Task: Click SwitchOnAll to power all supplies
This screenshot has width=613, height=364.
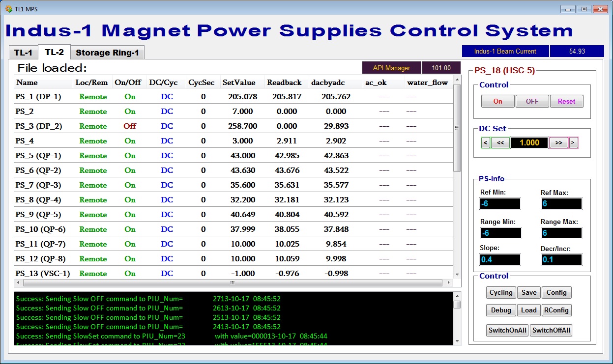Action: (507, 331)
